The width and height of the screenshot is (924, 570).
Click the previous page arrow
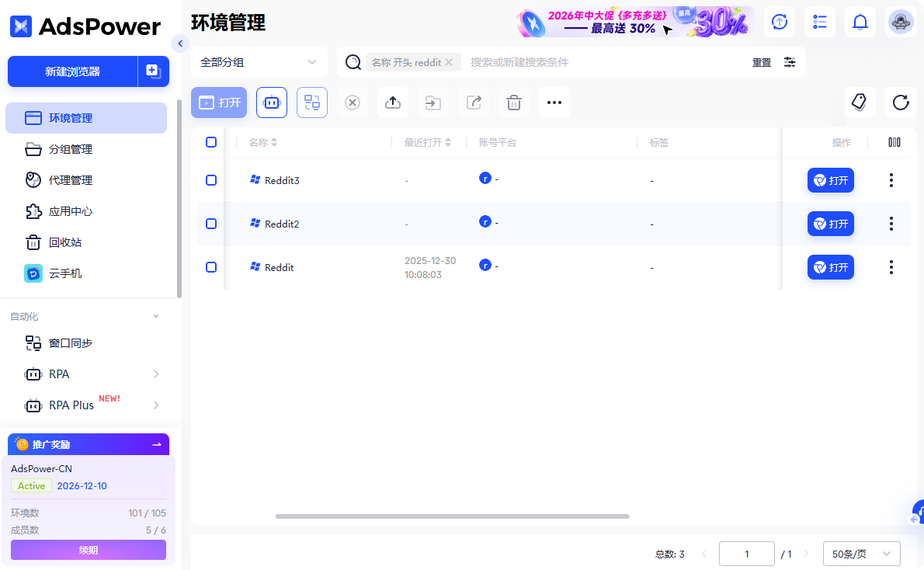703,554
